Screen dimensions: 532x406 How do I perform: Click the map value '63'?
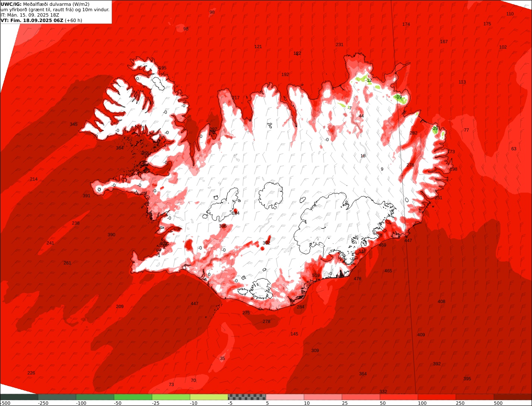(x=514, y=149)
